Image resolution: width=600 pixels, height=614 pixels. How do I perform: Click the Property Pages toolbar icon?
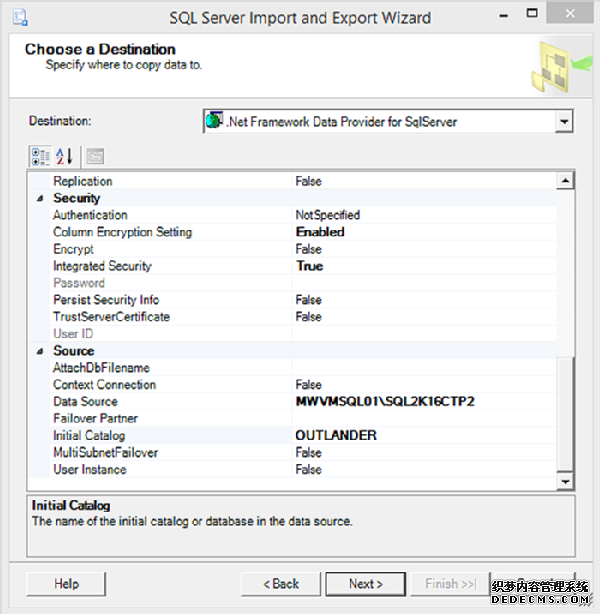(95, 156)
